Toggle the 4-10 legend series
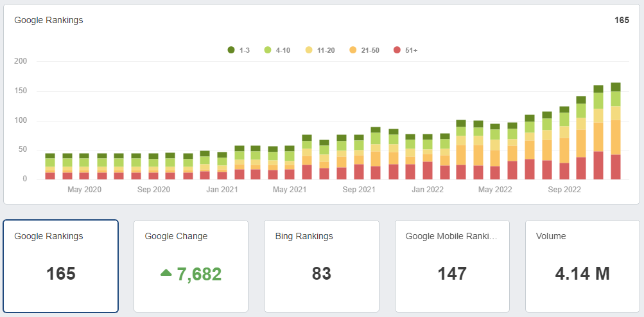The width and height of the screenshot is (644, 317). 277,50
